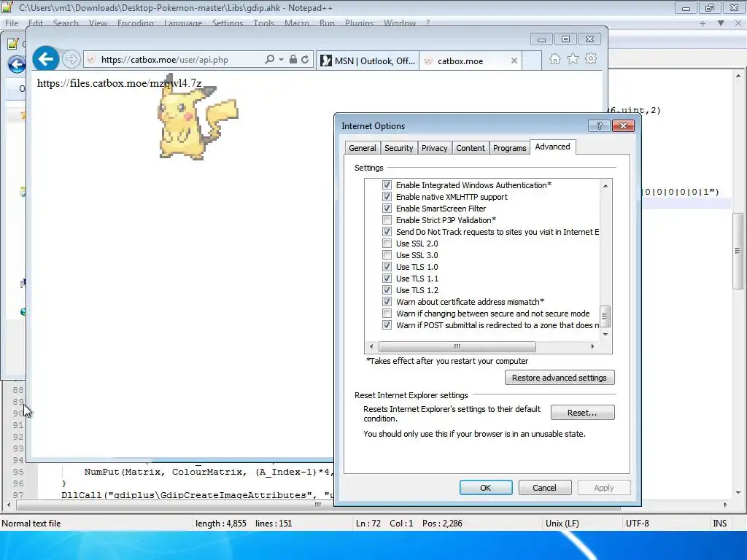Click the new tab button in IE

point(532,61)
